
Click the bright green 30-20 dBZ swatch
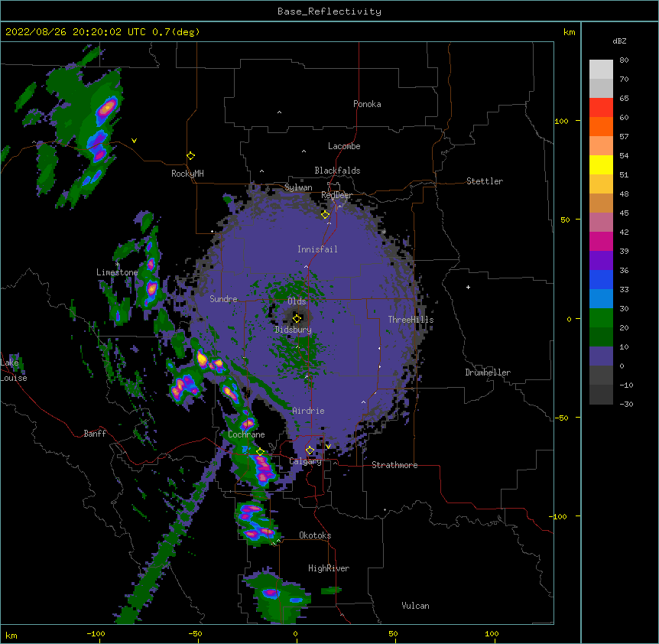(601, 318)
